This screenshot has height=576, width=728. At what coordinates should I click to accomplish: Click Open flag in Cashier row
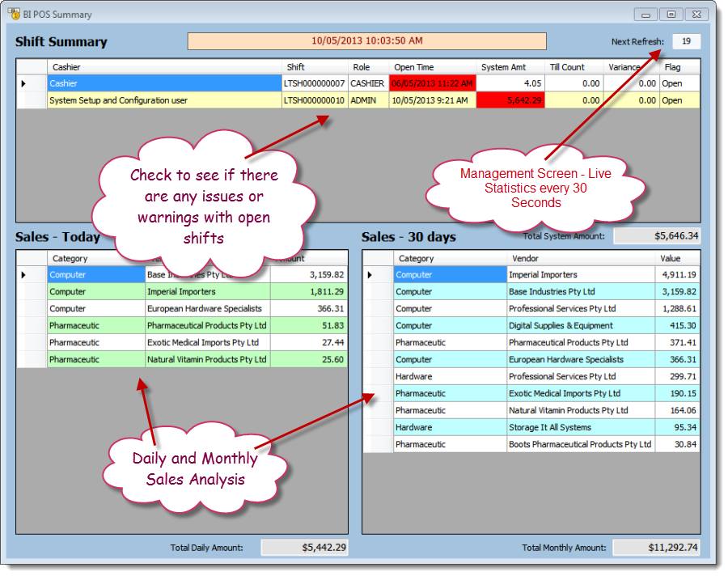pyautogui.click(x=679, y=83)
